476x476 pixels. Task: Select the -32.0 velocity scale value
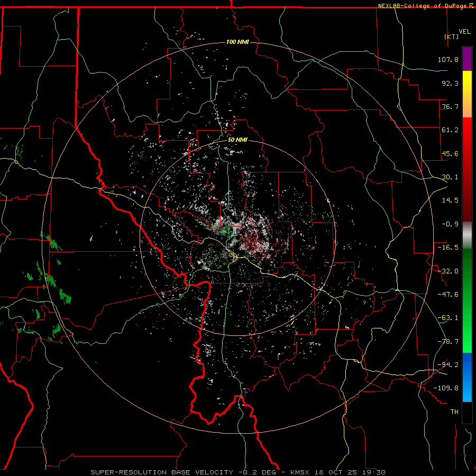448,271
